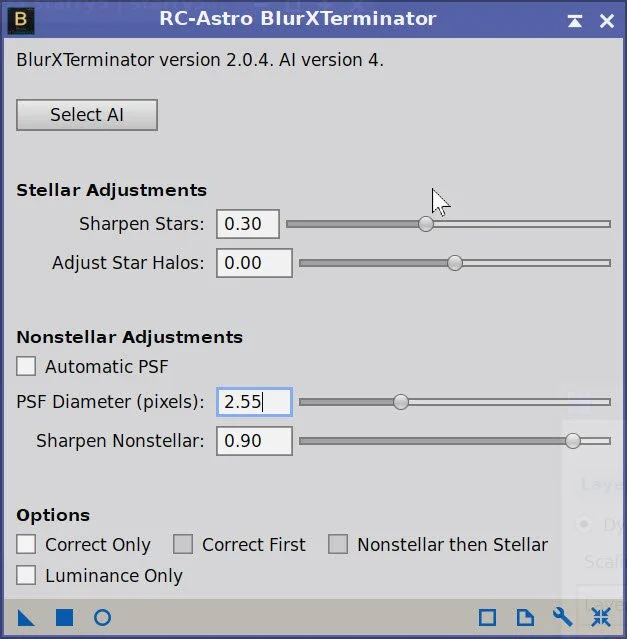Image resolution: width=627 pixels, height=639 pixels.
Task: Click the empty square icon in bottom bar
Action: (488, 617)
